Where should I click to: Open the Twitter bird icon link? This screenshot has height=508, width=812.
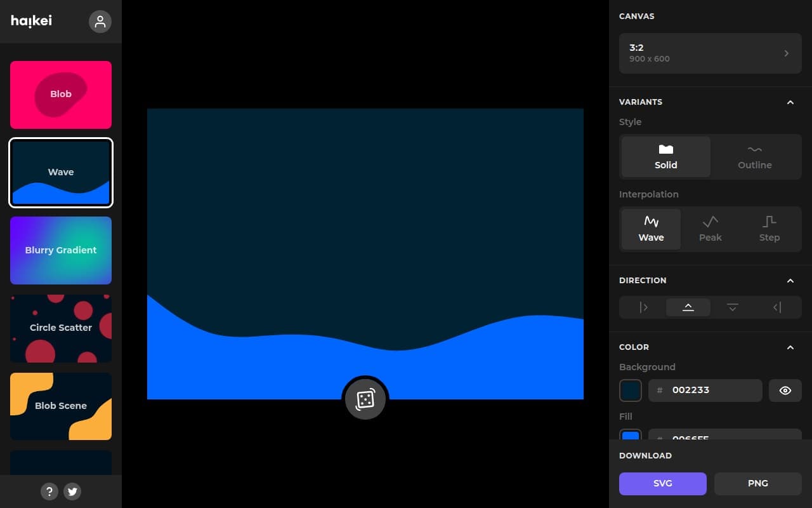point(72,491)
